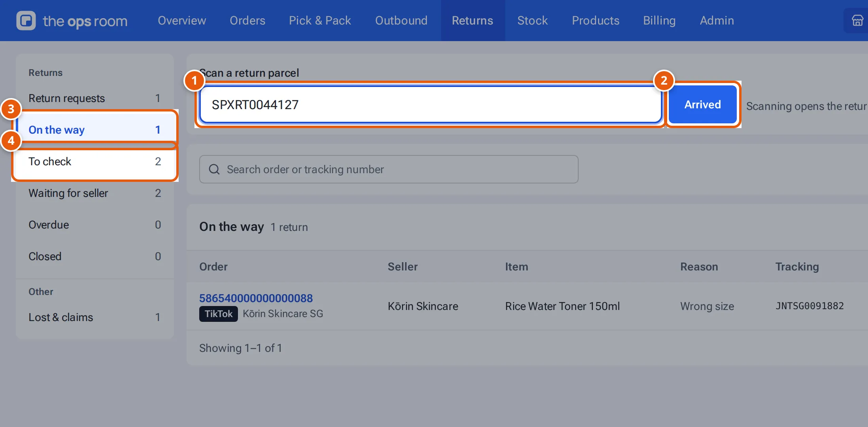Screen dimensions: 868x427
Task: Click the Seller column header
Action: pyautogui.click(x=403, y=266)
